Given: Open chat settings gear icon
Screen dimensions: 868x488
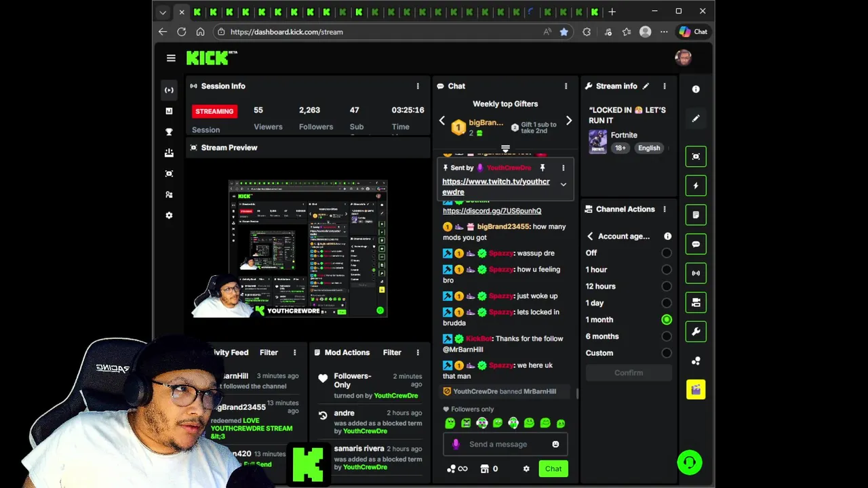Looking at the screenshot, I should (526, 469).
